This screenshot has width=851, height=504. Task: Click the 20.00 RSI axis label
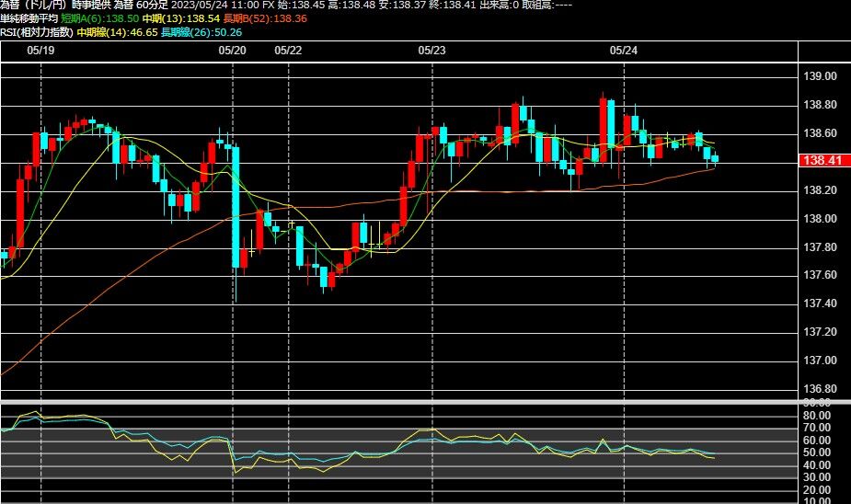pos(817,489)
